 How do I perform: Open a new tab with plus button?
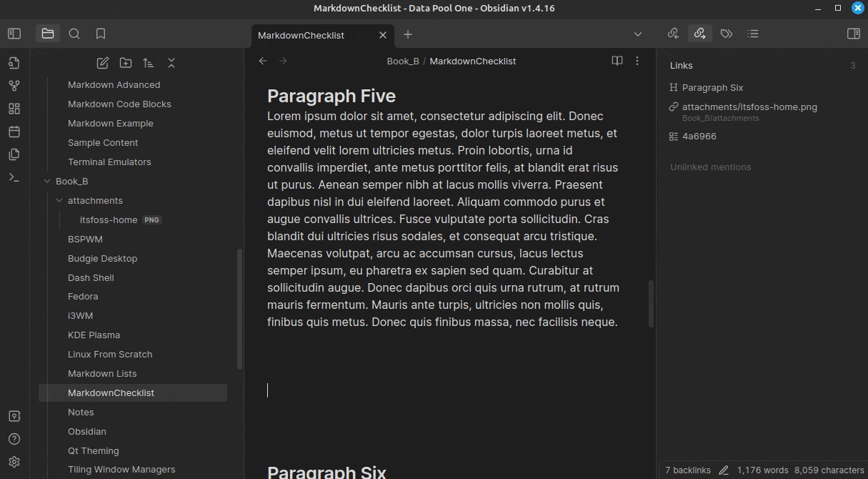point(408,34)
